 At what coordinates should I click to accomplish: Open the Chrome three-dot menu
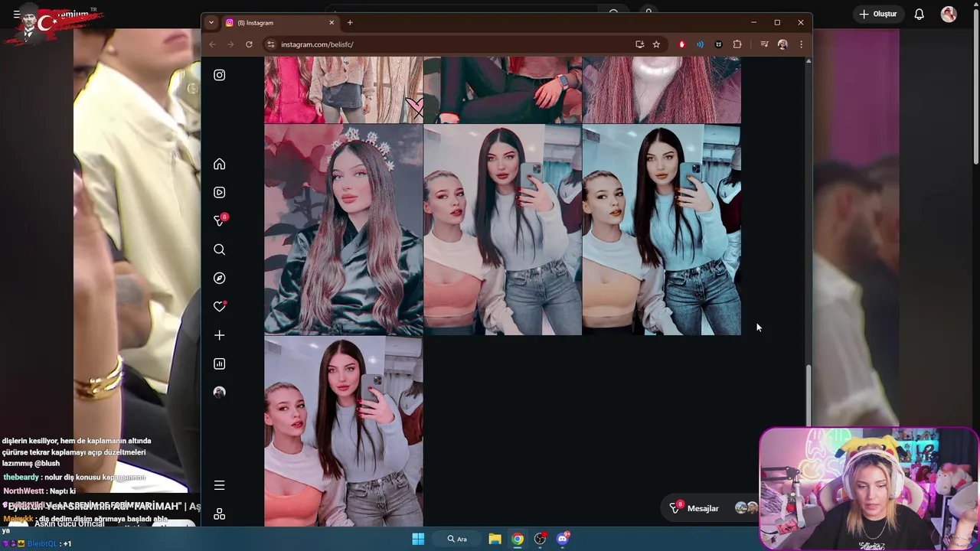tap(801, 44)
